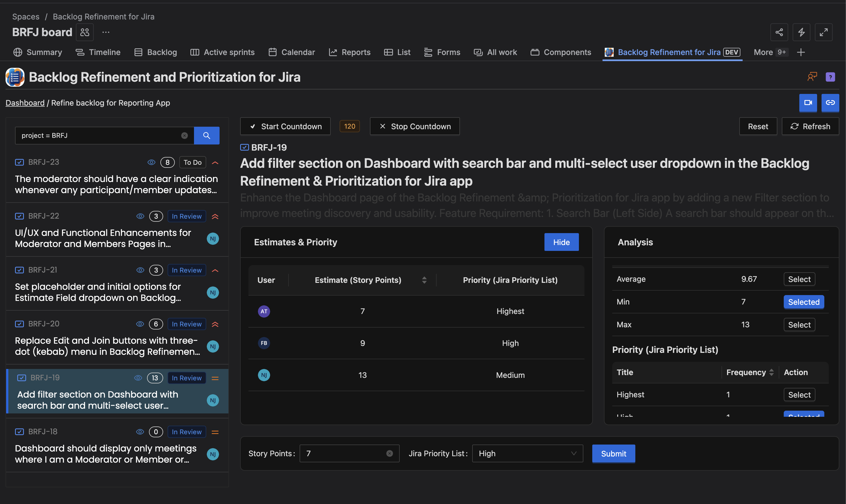Switch to the Active sprints tab
The width and height of the screenshot is (846, 504).
[x=222, y=52]
